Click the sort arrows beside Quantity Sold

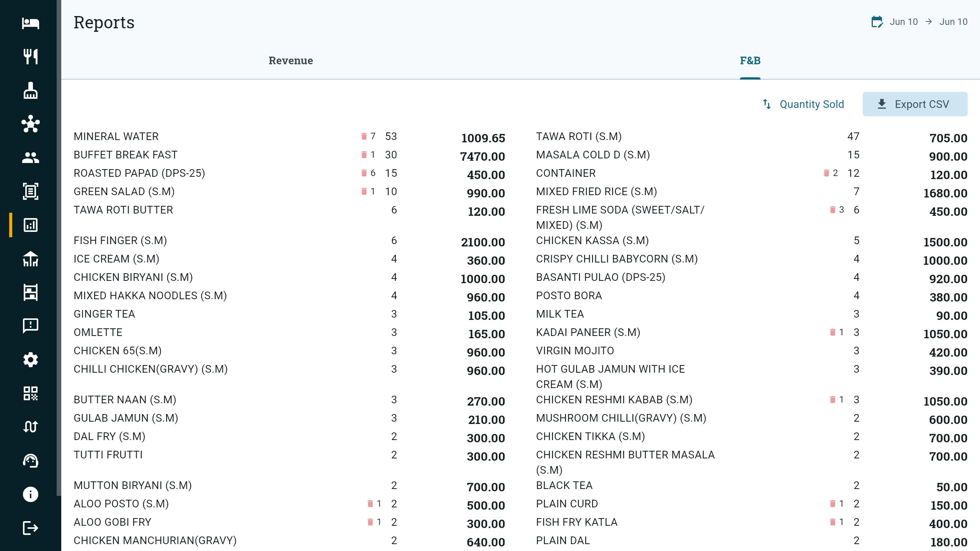[767, 104]
